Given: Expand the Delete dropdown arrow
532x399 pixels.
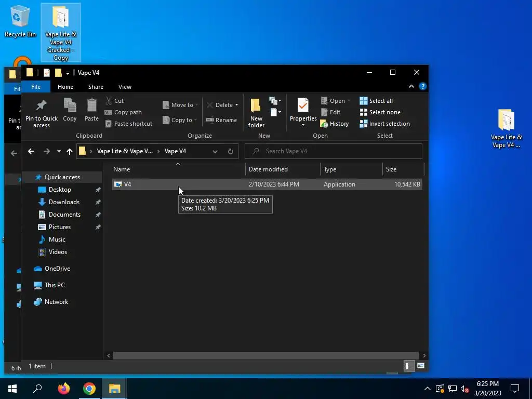Looking at the screenshot, I should [236, 105].
